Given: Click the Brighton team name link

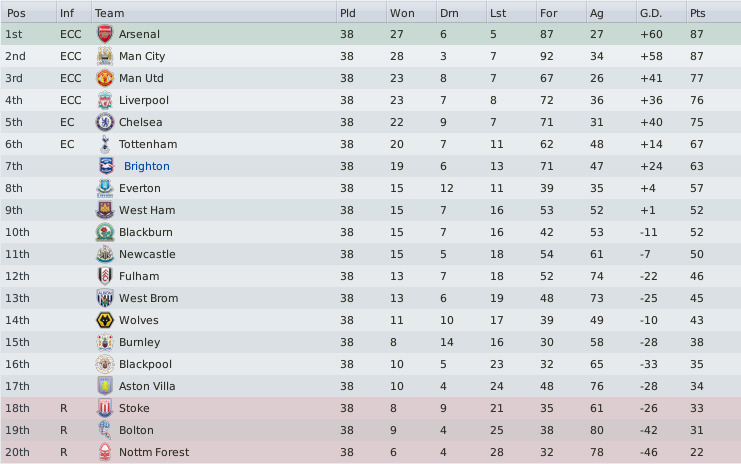Looking at the screenshot, I should 146,166.
